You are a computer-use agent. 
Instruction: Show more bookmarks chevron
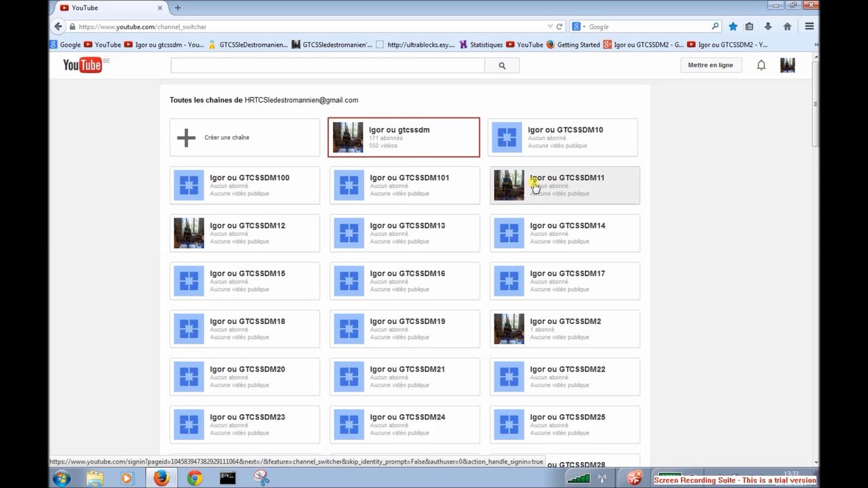(816, 45)
